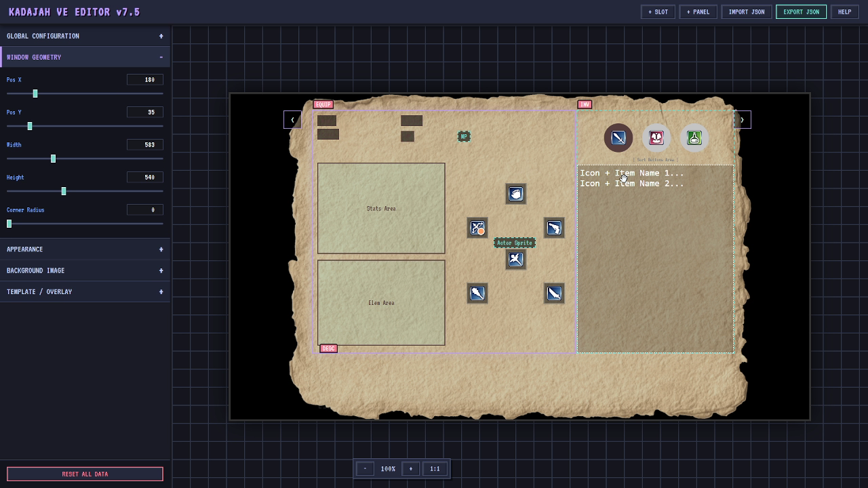Click the Import JSON button
This screenshot has width=868, height=488.
747,12
